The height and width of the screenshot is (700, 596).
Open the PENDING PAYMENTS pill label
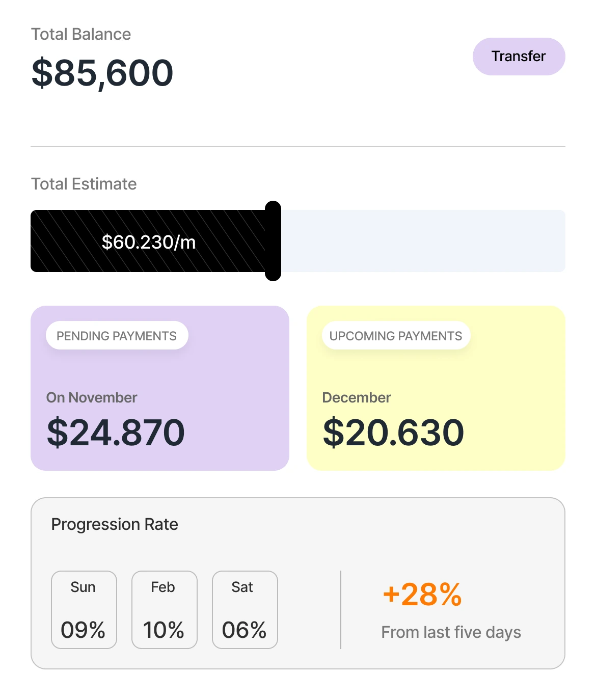[x=117, y=335]
